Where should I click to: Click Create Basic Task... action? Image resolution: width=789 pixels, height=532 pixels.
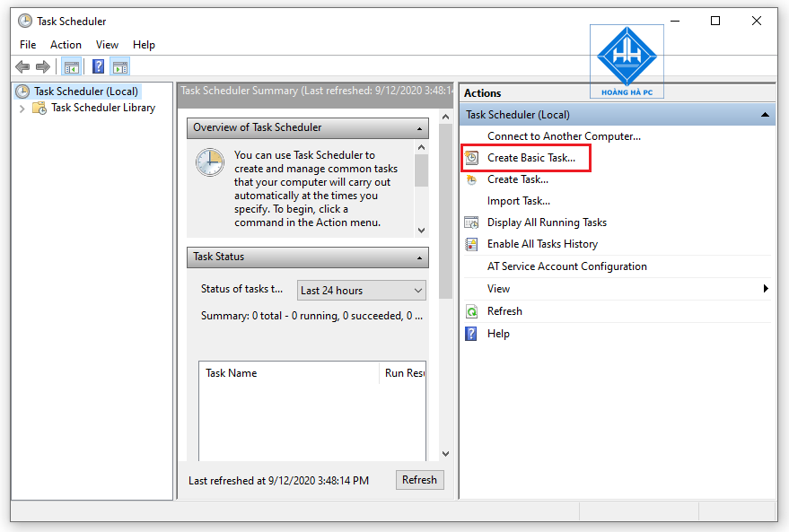[x=531, y=158]
